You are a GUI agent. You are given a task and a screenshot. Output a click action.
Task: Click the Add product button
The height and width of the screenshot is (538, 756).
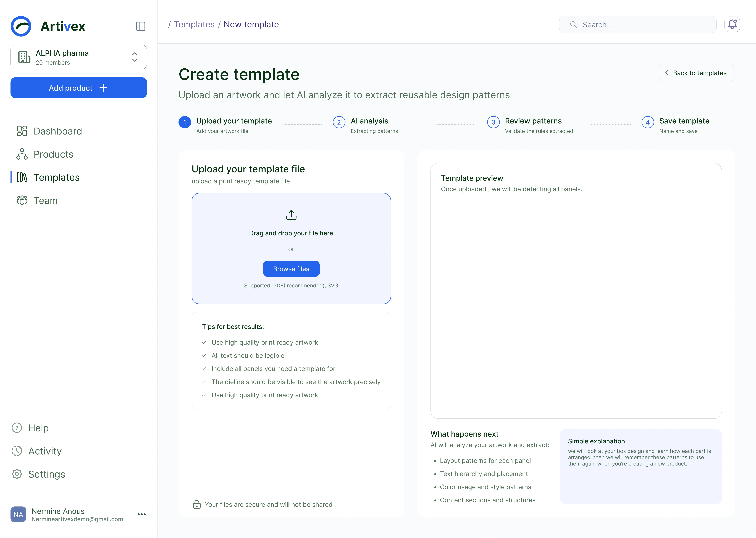tap(79, 88)
